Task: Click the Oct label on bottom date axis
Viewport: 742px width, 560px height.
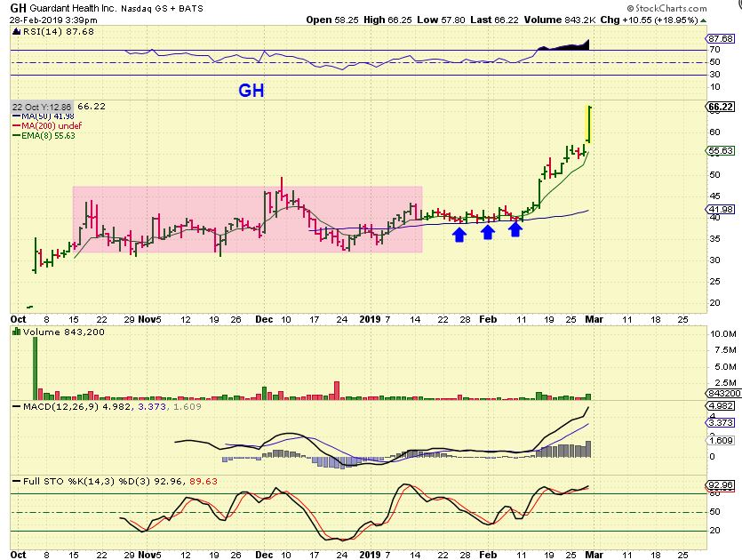Action: coord(18,555)
